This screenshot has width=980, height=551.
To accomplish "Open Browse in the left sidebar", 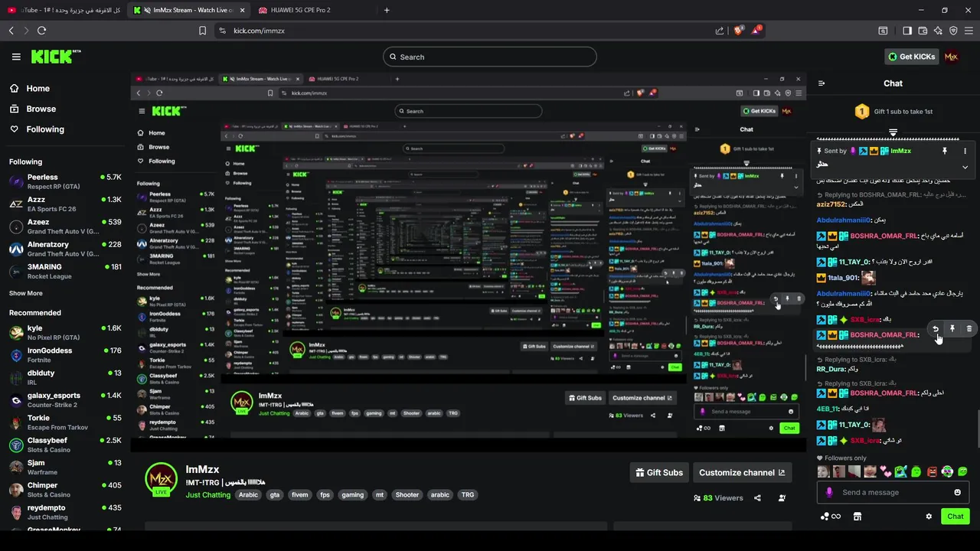I will [41, 109].
